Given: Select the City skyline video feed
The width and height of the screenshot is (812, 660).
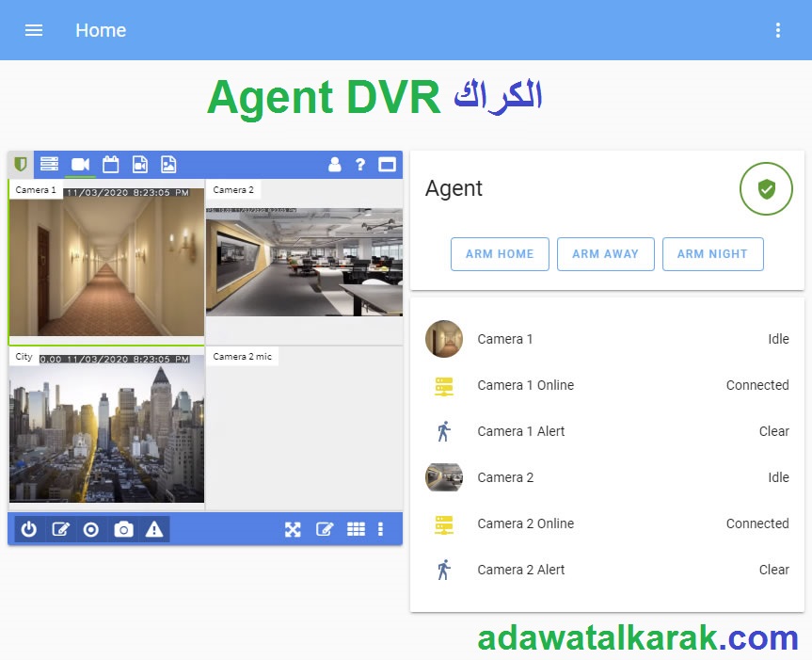Looking at the screenshot, I should (x=106, y=429).
